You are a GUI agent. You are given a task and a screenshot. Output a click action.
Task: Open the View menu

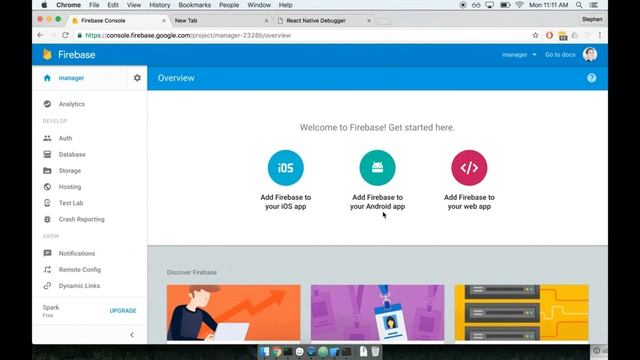[134, 5]
